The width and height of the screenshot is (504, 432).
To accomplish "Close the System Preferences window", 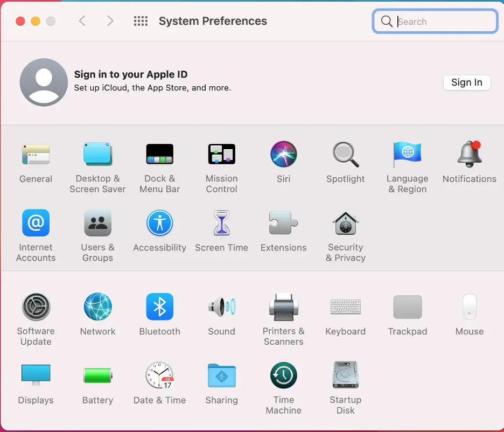I will tap(20, 21).
